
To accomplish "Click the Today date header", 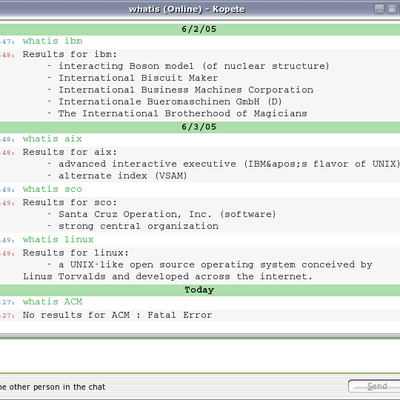I will [199, 290].
